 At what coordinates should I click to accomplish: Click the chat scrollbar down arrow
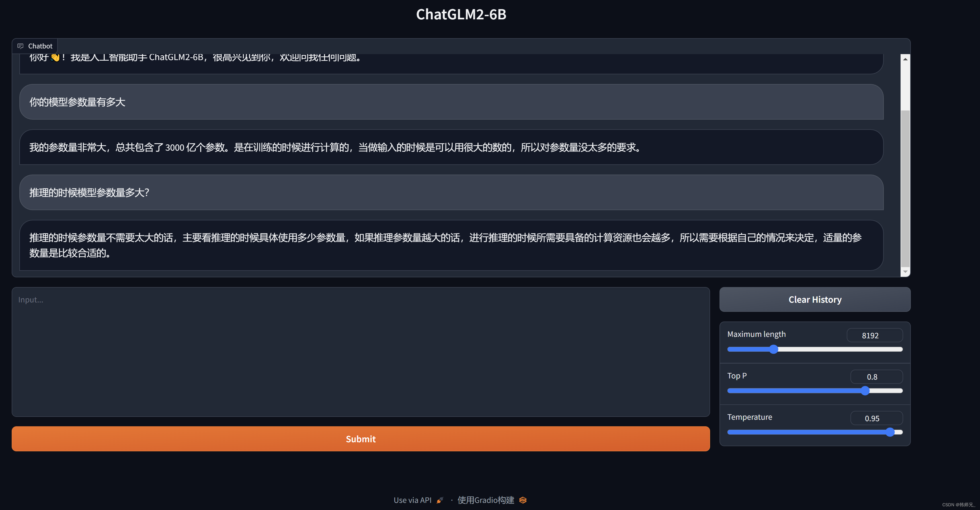pyautogui.click(x=905, y=272)
